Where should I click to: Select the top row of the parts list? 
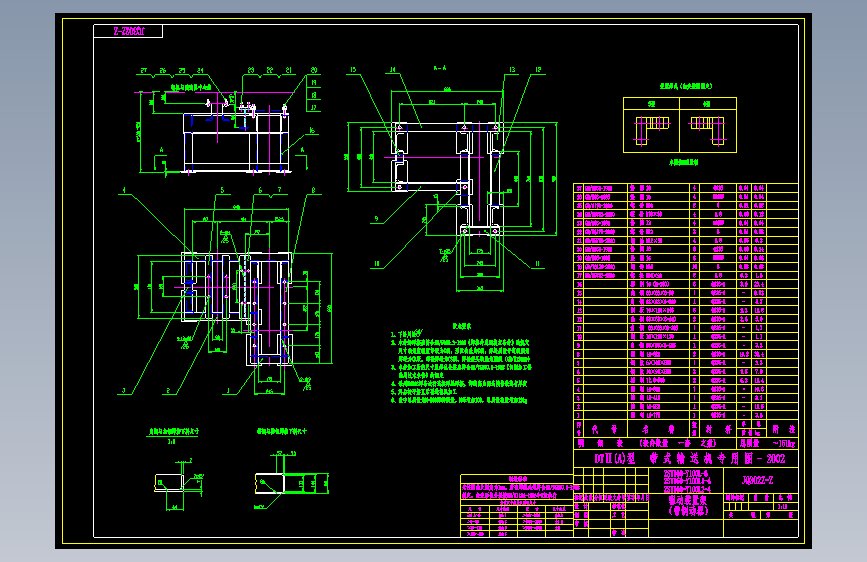[686, 188]
